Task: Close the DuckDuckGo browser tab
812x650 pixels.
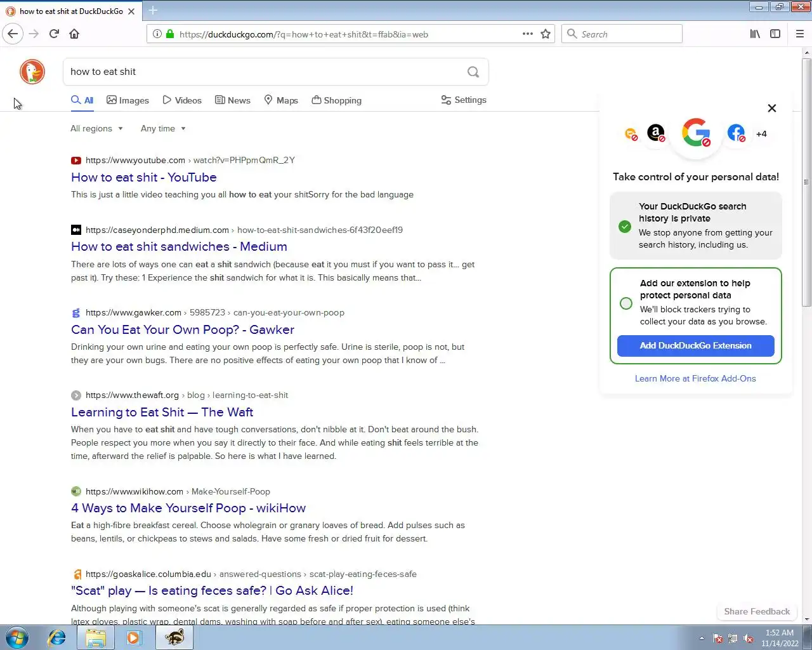Action: pos(131,11)
